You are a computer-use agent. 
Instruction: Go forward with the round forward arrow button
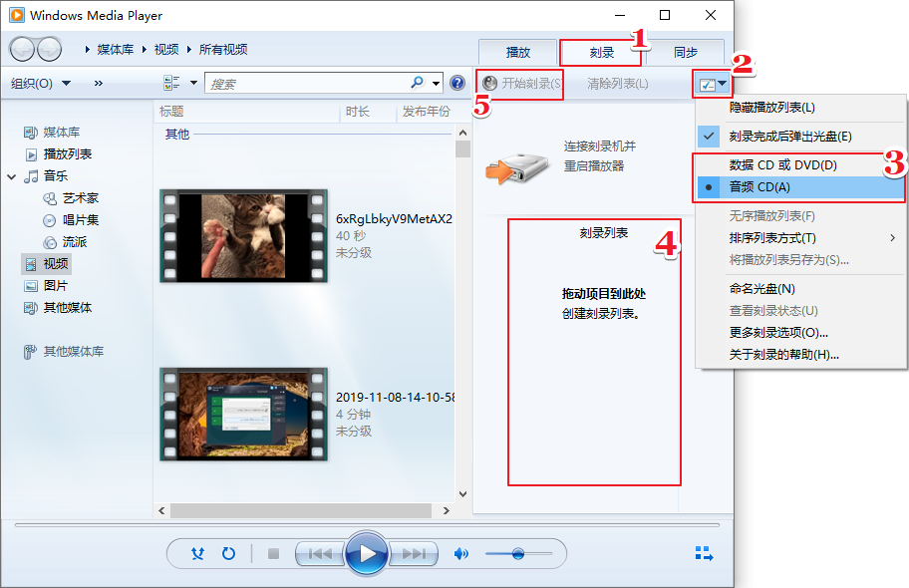pos(50,49)
